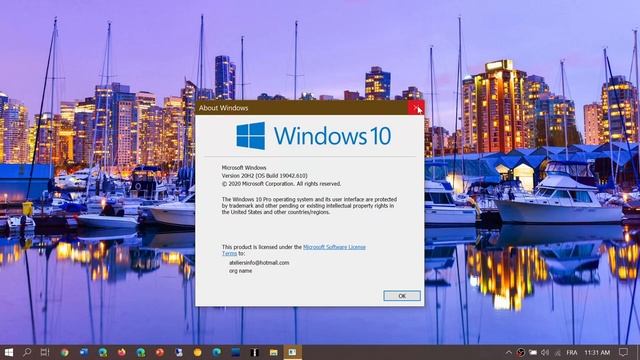Click OK in the About Windows dialog
This screenshot has width=640, height=360.
[x=402, y=296]
